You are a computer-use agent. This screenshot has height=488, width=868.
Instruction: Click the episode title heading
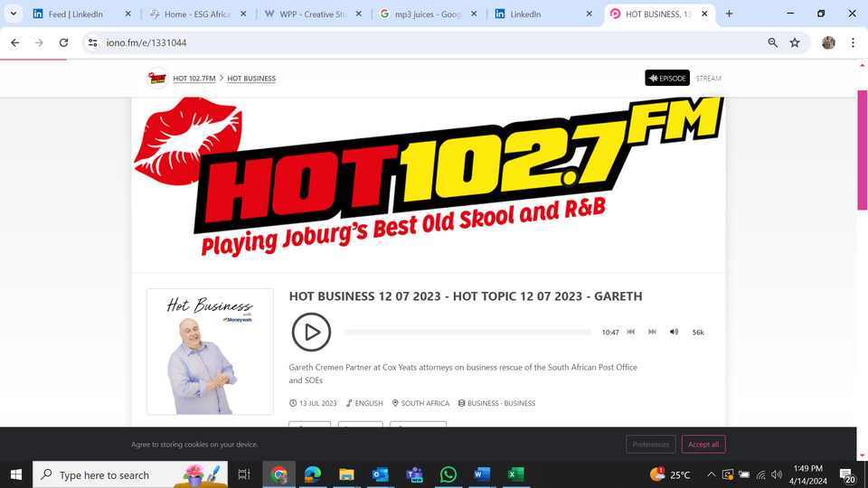466,296
